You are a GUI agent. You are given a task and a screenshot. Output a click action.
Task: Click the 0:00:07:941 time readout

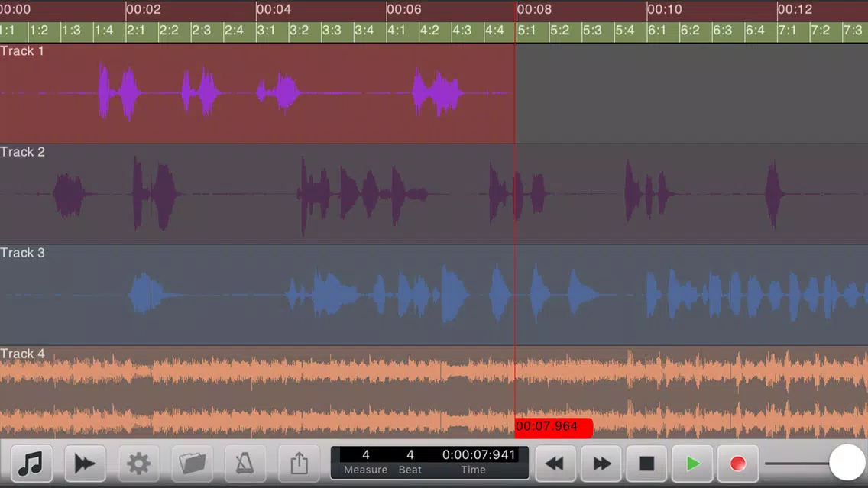point(479,455)
